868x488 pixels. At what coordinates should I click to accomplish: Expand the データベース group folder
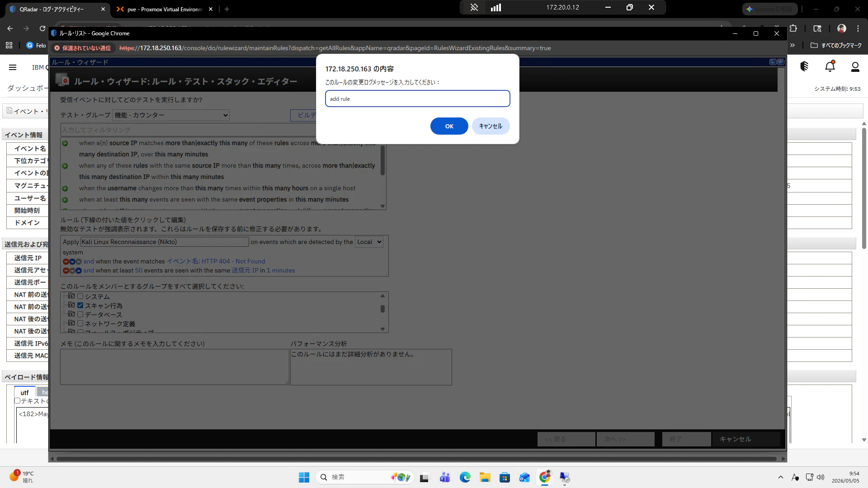(71, 314)
